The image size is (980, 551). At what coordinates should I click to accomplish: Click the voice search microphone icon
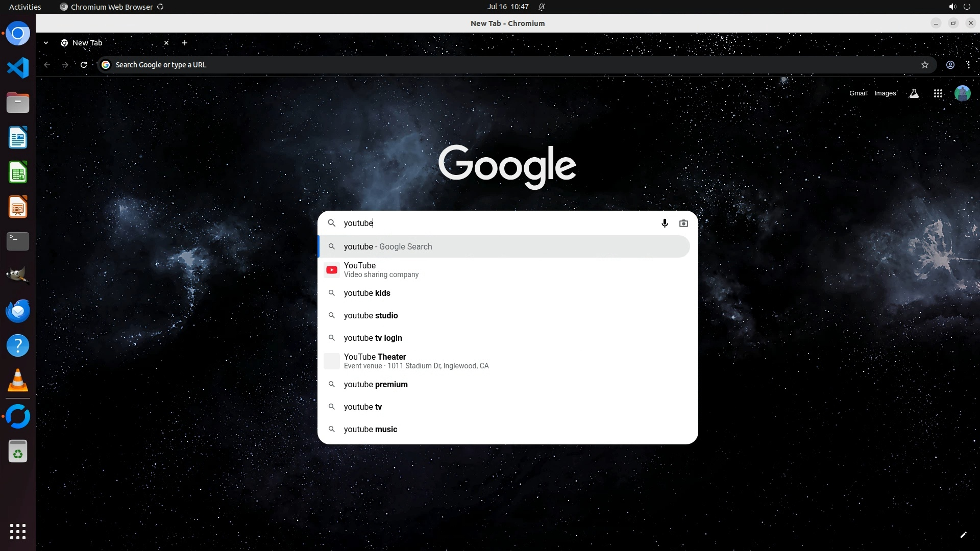(665, 223)
